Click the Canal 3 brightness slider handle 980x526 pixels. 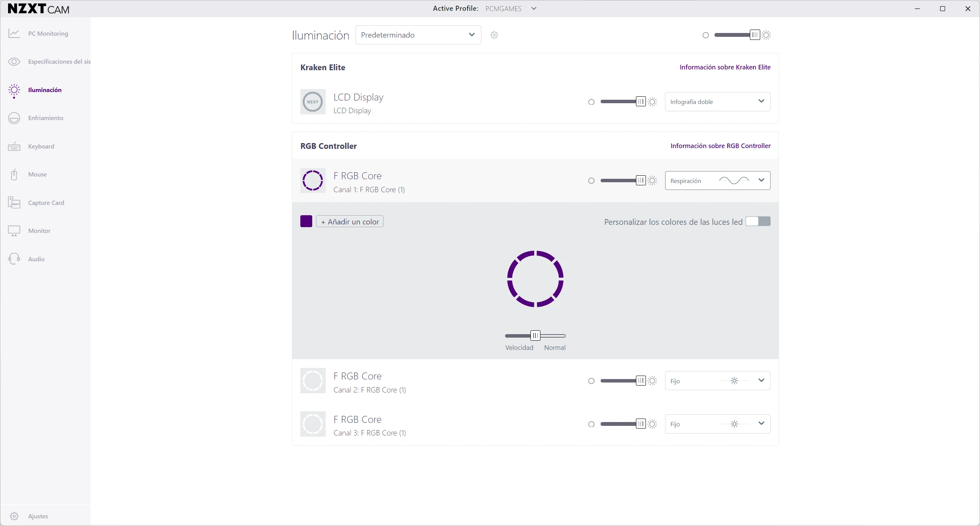click(641, 424)
